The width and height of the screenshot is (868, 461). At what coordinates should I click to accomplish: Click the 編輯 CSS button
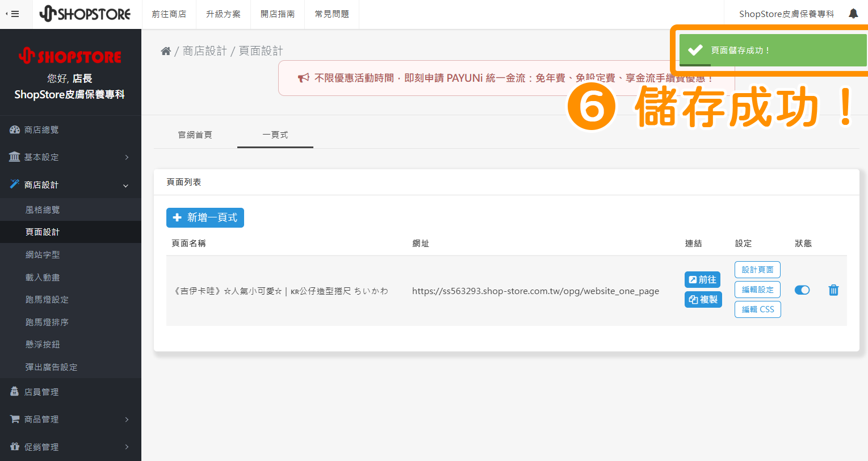pos(757,309)
